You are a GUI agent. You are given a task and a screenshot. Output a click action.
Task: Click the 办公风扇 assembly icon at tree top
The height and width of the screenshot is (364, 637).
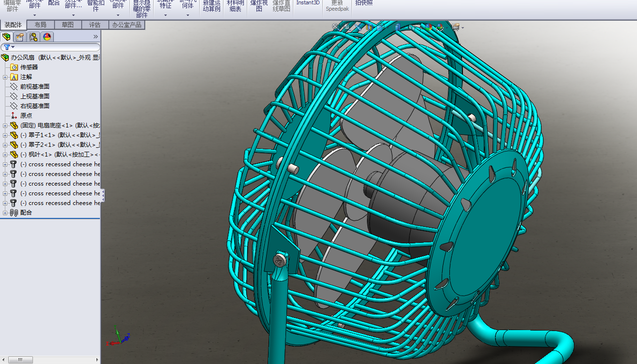pyautogui.click(x=5, y=58)
